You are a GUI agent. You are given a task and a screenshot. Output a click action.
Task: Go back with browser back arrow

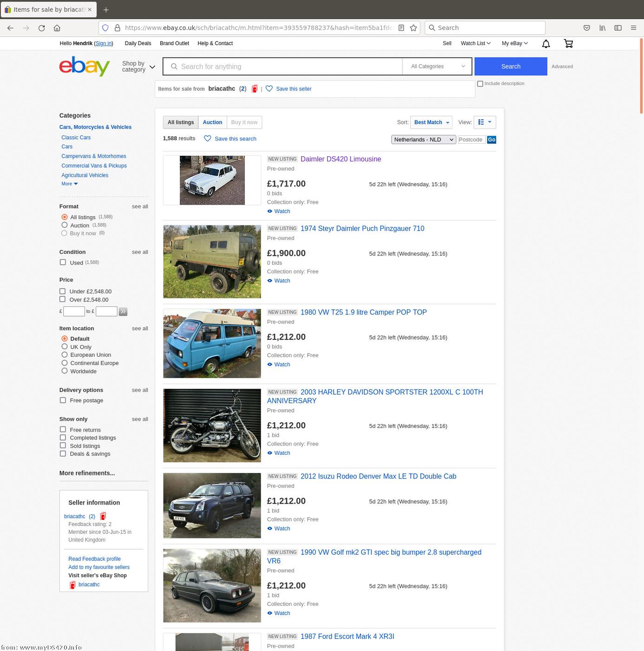coord(10,28)
